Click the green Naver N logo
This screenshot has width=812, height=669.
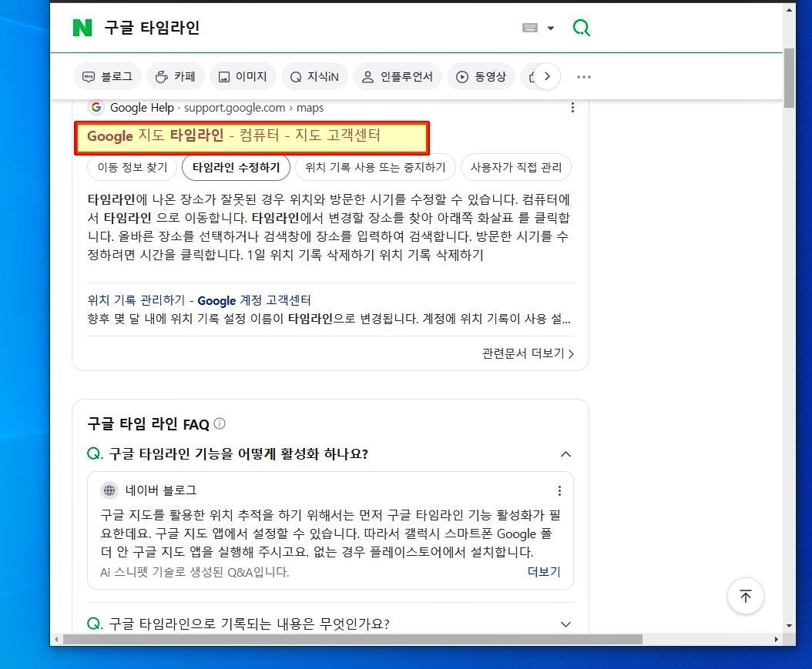coord(82,28)
